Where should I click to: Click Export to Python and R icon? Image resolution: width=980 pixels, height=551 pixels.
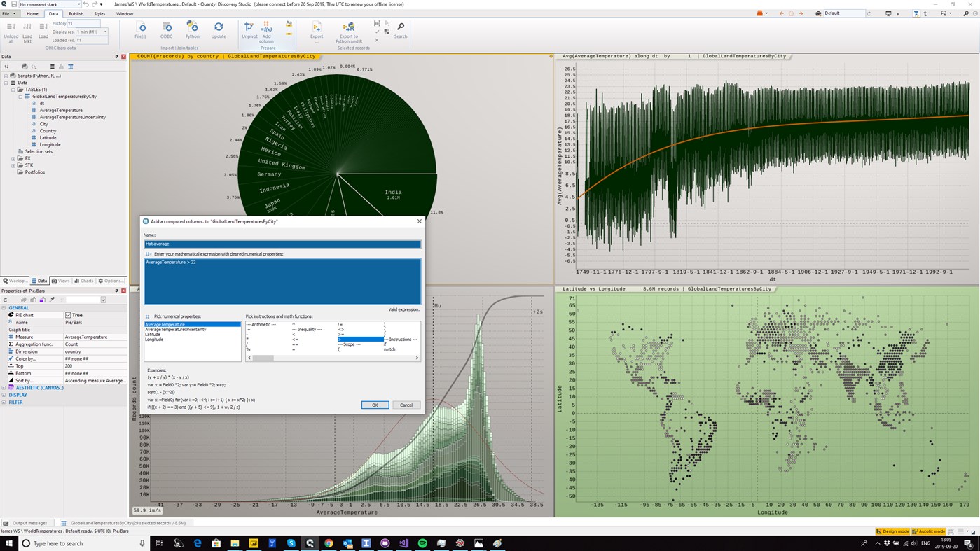coord(347,29)
